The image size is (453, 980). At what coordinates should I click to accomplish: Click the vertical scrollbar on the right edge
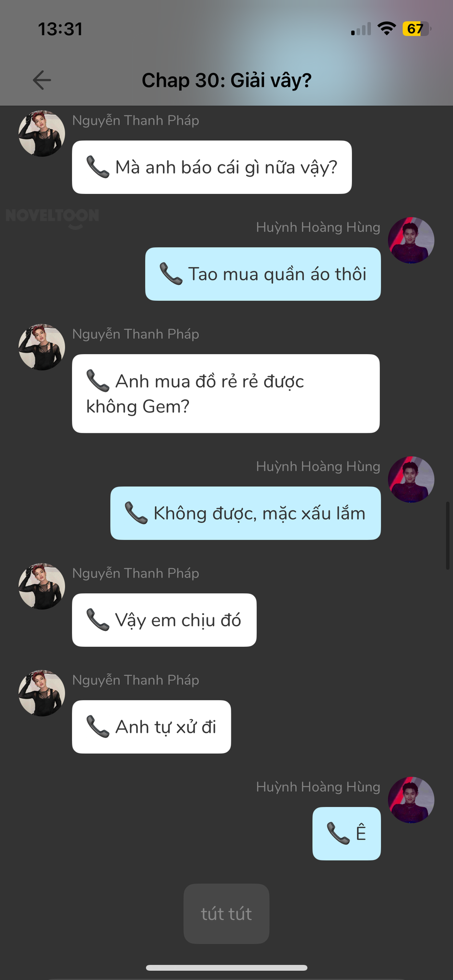click(448, 535)
